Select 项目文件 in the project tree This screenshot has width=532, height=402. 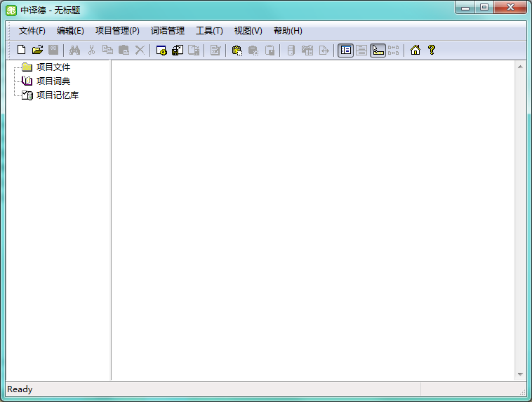[x=53, y=67]
